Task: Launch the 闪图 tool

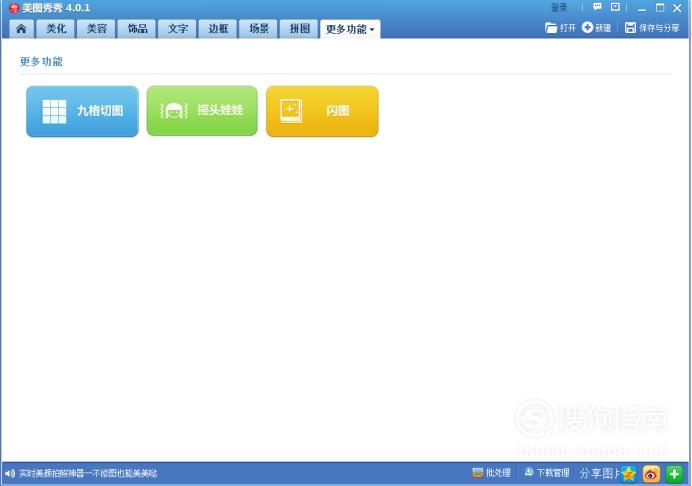Action: coord(322,111)
